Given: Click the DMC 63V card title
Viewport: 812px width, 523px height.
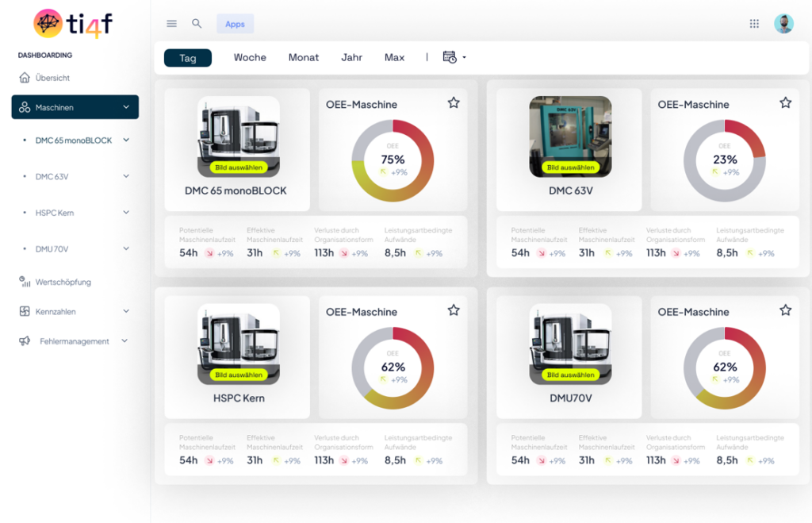Looking at the screenshot, I should pyautogui.click(x=571, y=190).
